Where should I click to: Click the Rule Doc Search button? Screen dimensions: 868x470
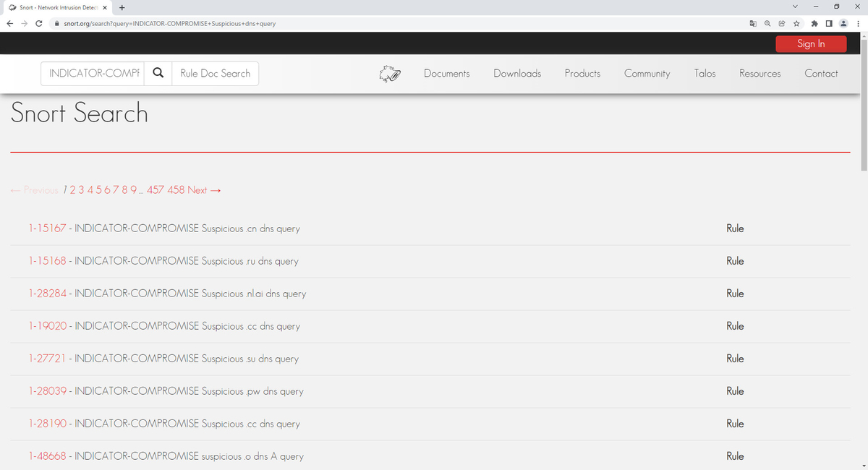coord(215,73)
